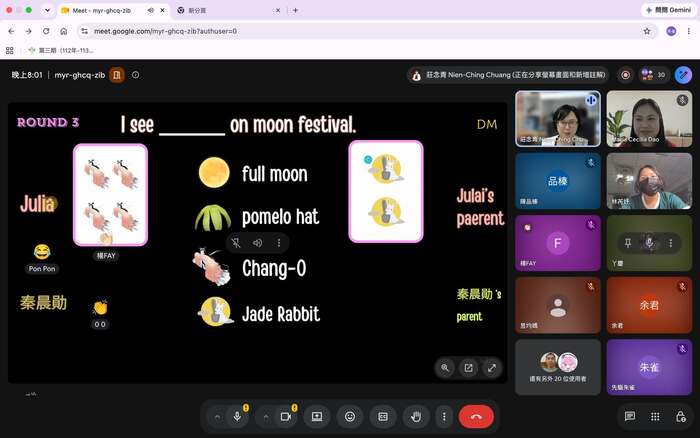
Task: Open Chrome three-dot menu
Action: (689, 31)
